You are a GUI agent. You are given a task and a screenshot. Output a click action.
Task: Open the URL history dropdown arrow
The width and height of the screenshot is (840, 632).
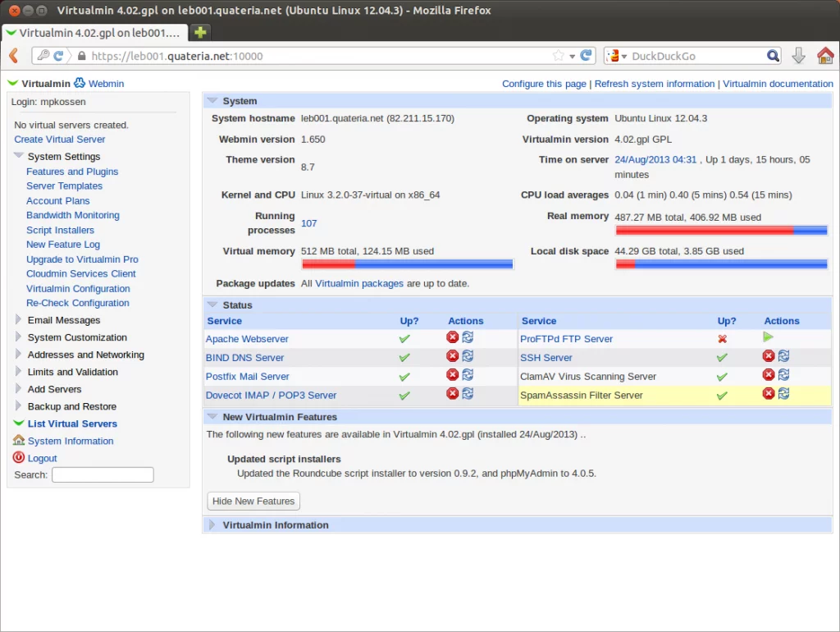tap(572, 57)
